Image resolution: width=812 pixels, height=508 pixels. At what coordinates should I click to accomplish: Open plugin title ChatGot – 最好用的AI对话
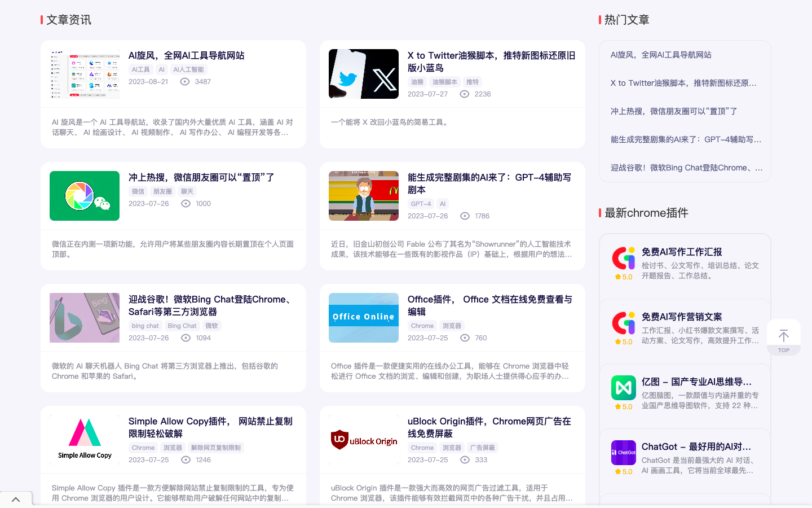point(696,446)
